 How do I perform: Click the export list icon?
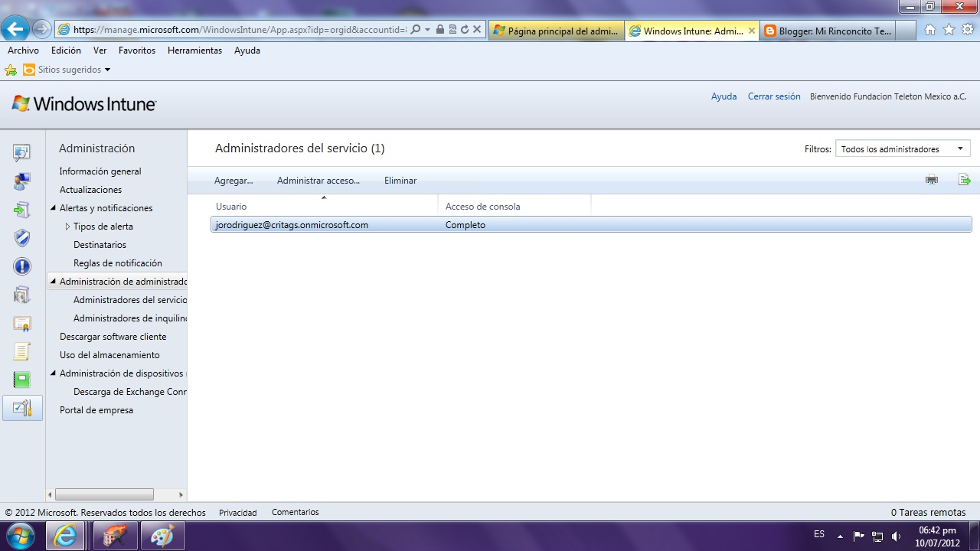click(965, 180)
